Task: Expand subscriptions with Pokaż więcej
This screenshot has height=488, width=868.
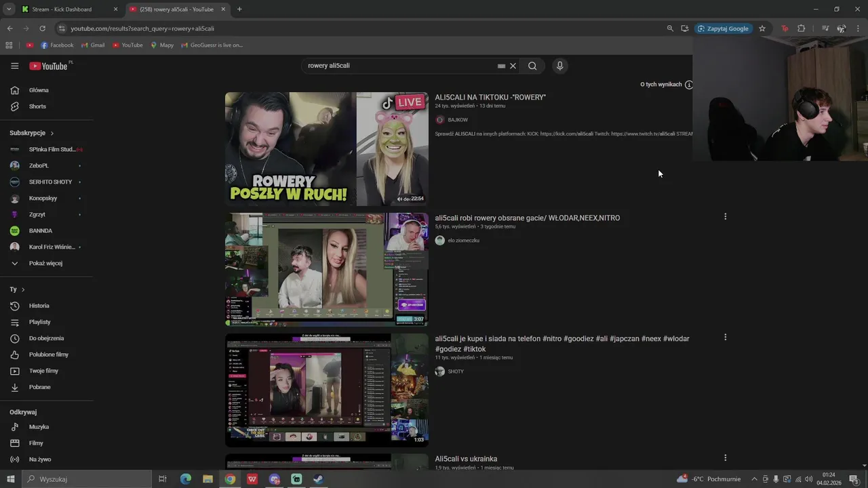Action: pos(46,263)
